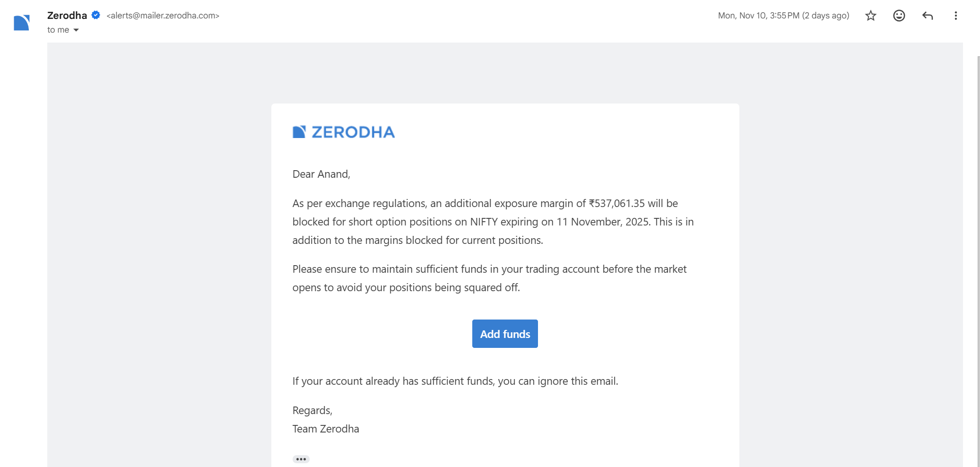980x467 pixels.
Task: Click the ZERODHA logo inside the email body
Action: coord(344,132)
